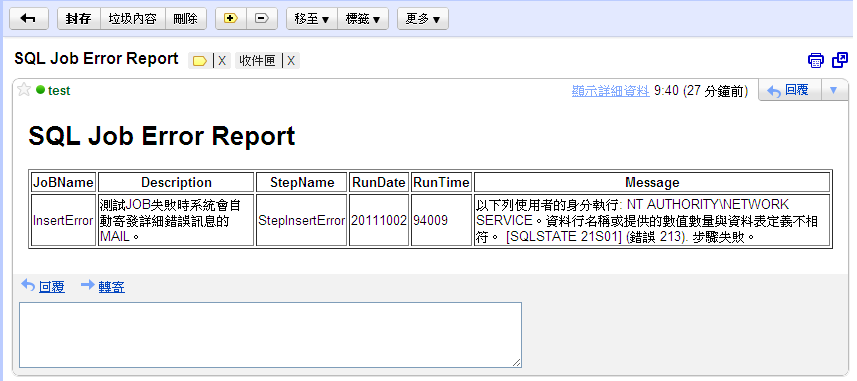Click the large SQL Job Error Report heading

tap(162, 136)
